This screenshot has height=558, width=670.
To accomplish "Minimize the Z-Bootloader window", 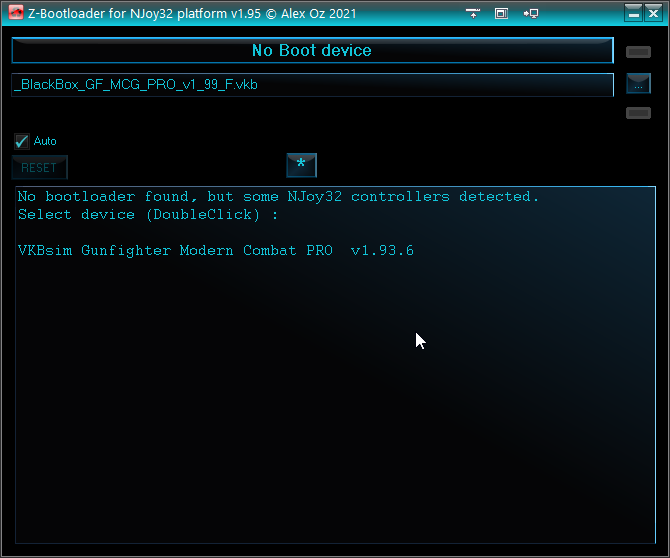I will click(x=633, y=13).
